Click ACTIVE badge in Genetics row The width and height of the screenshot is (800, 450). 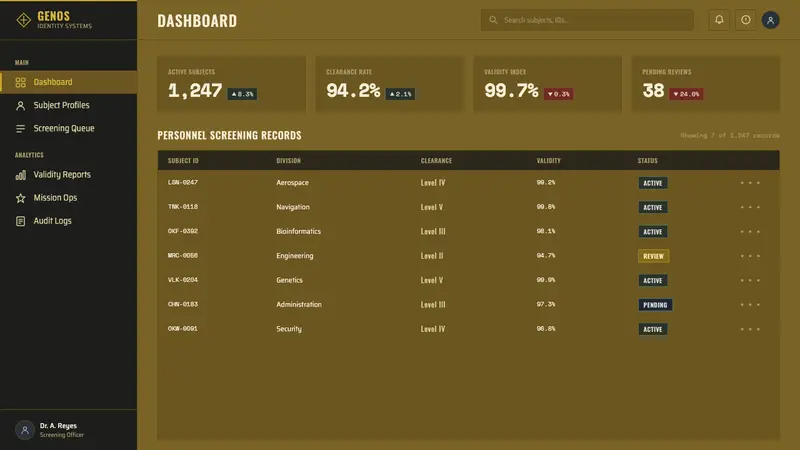tap(653, 280)
